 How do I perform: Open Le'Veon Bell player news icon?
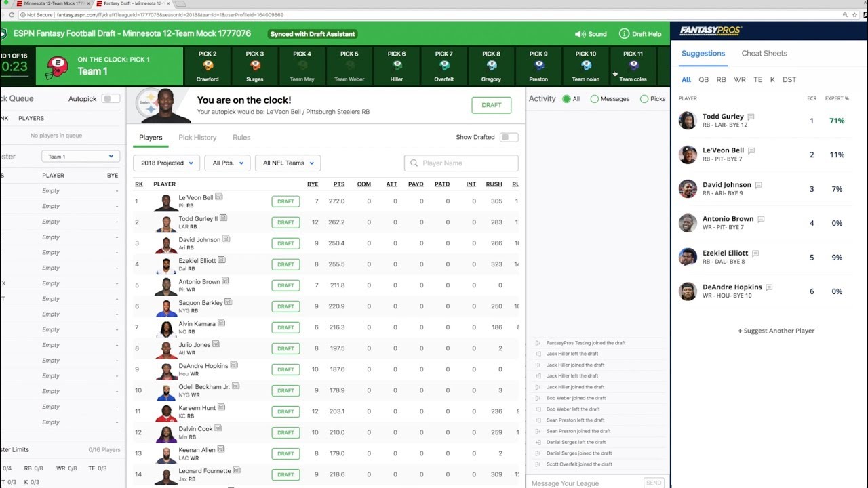(219, 197)
